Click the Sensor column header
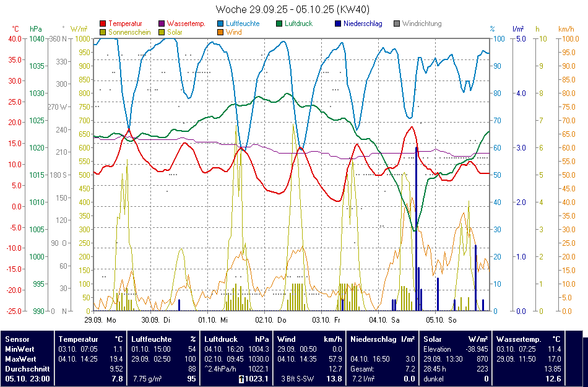The width and height of the screenshot is (588, 387). [17, 339]
